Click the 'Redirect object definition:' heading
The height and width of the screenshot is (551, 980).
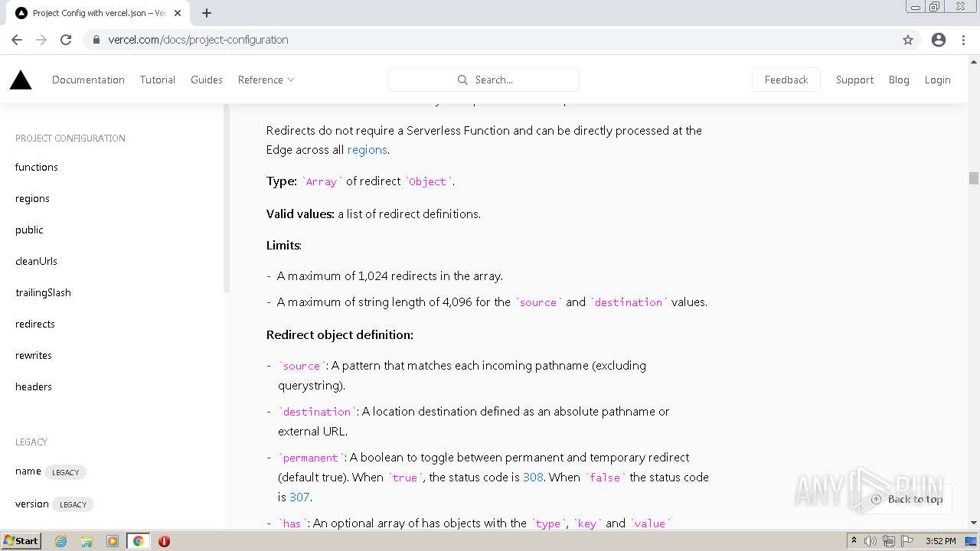click(340, 334)
